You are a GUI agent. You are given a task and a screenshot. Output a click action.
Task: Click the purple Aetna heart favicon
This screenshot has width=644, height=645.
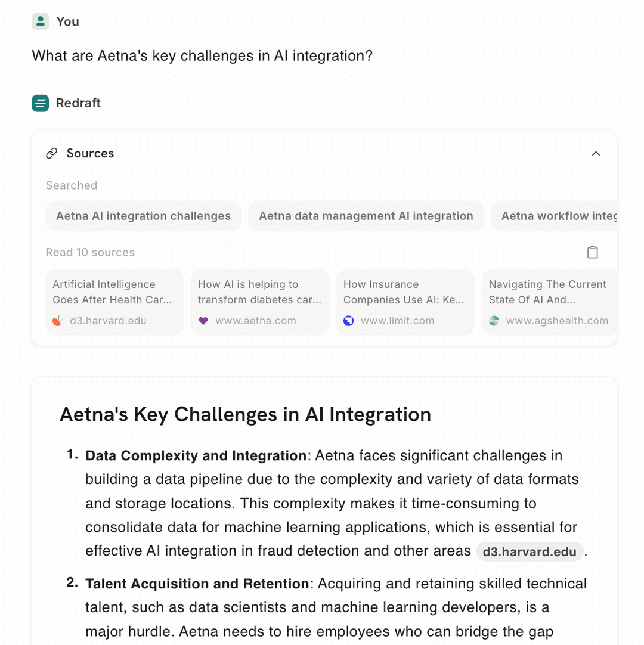(203, 321)
